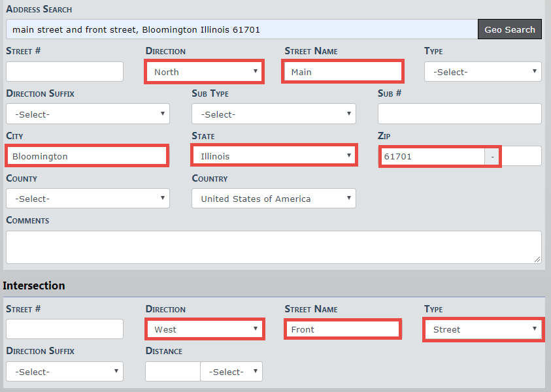Expand the County dropdown
Image resolution: width=551 pixels, height=392 pixels.
(88, 199)
